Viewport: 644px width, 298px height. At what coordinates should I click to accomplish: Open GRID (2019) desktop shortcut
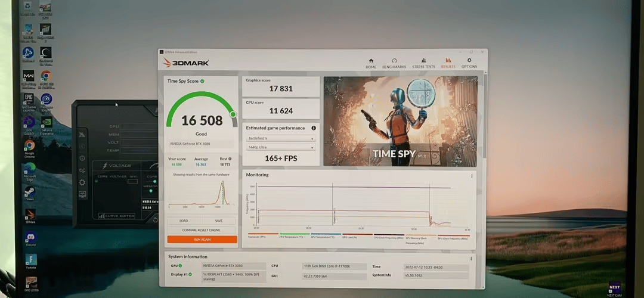[31, 284]
